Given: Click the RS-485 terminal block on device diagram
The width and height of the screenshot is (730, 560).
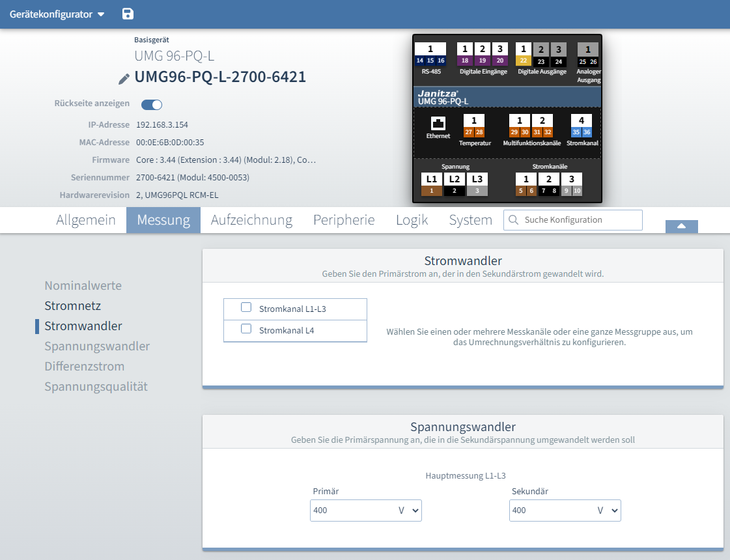Looking at the screenshot, I should tap(430, 55).
